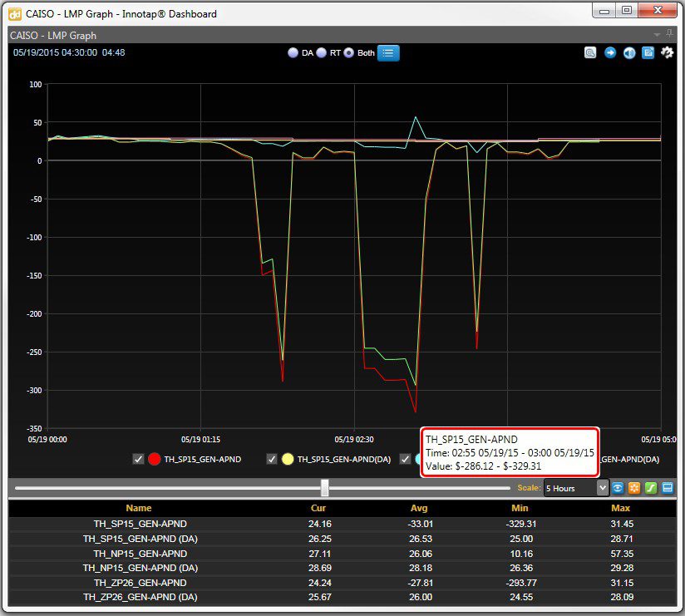Click the Min value -293.77

[x=521, y=583]
